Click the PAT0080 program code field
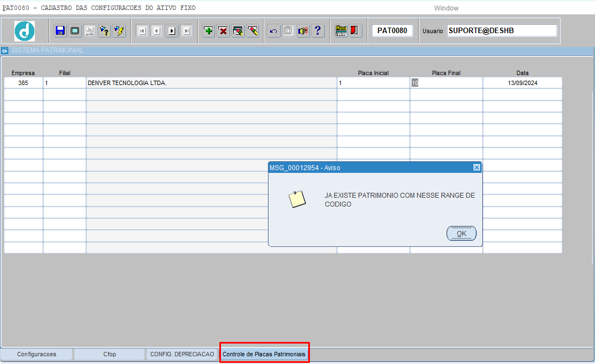The width and height of the screenshot is (595, 364). (x=392, y=31)
